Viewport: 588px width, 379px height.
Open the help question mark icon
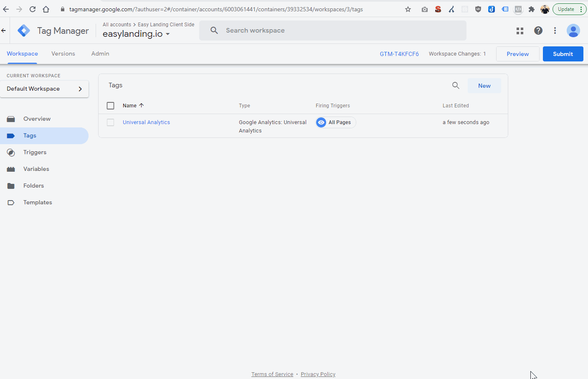(538, 31)
